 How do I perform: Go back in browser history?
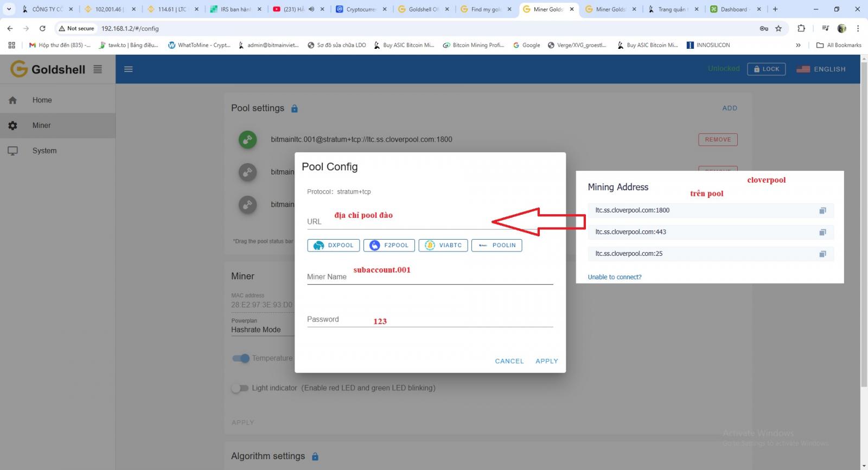[10, 28]
